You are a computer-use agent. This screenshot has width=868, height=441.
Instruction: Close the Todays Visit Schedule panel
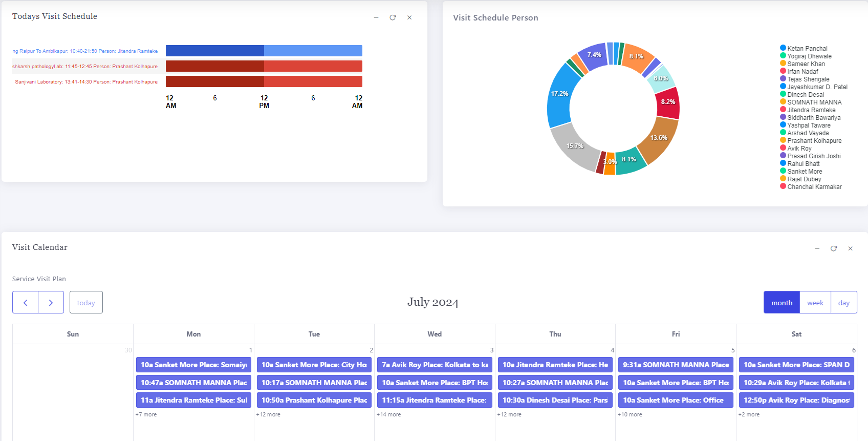coord(409,17)
